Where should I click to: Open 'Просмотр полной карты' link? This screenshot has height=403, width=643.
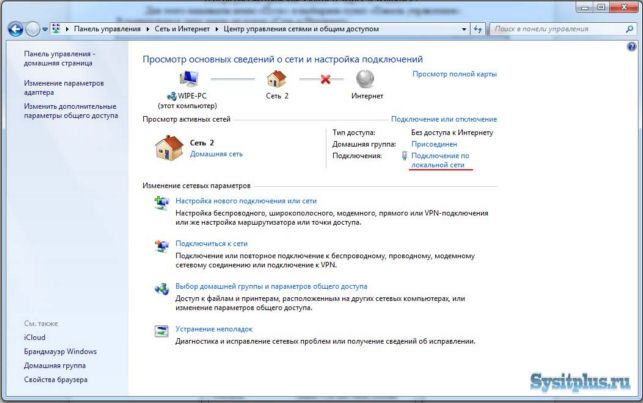coord(454,74)
